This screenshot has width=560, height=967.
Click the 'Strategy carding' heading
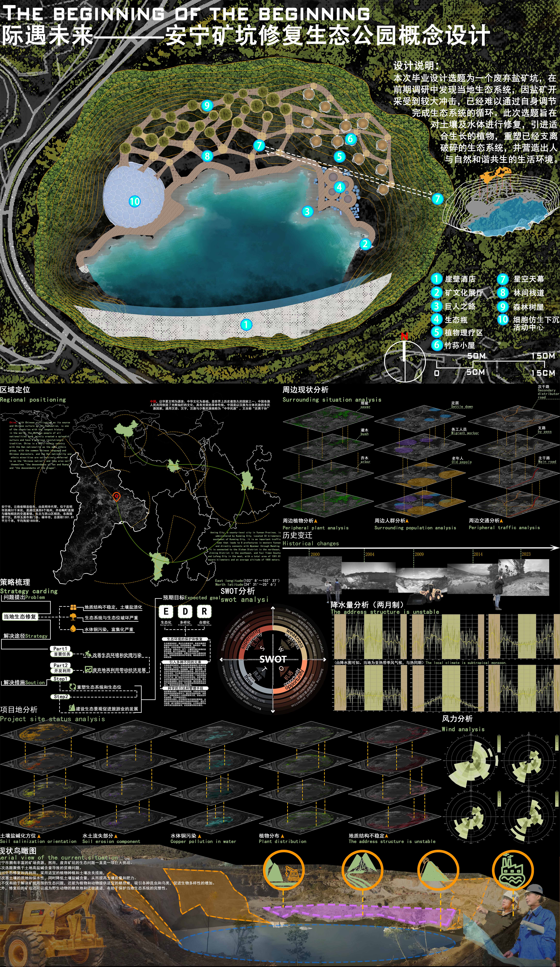tap(29, 591)
